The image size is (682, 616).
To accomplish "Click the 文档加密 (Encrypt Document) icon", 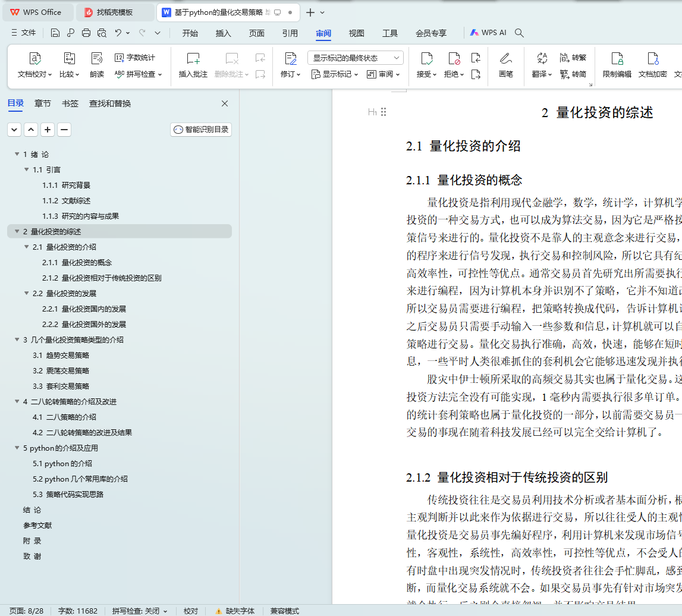I will (652, 59).
